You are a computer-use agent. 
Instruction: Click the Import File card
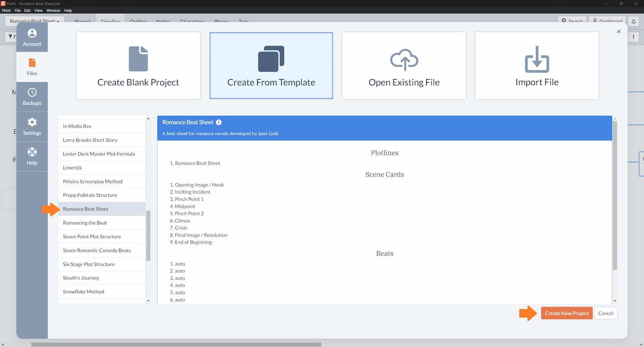[x=537, y=65]
